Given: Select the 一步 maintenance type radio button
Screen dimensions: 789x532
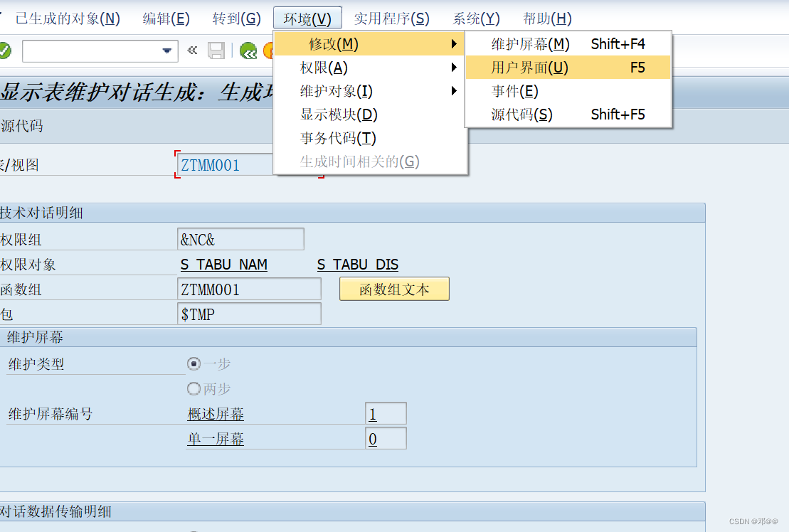Looking at the screenshot, I should [x=194, y=363].
